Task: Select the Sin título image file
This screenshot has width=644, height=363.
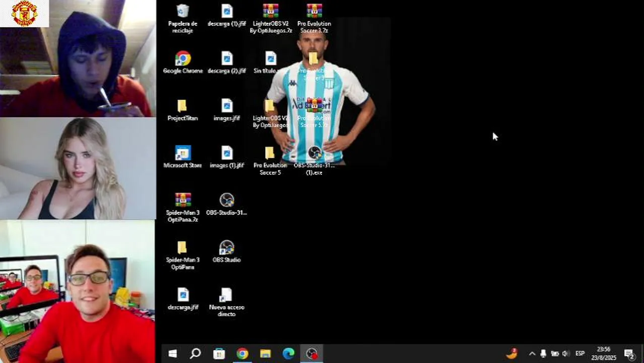Action: [x=271, y=63]
